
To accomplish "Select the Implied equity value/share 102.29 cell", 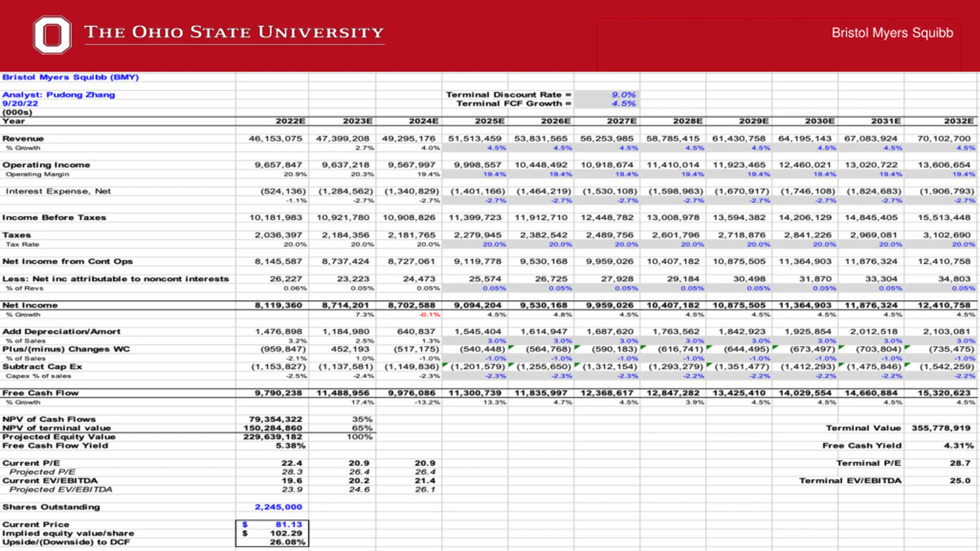I will pyautogui.click(x=272, y=533).
